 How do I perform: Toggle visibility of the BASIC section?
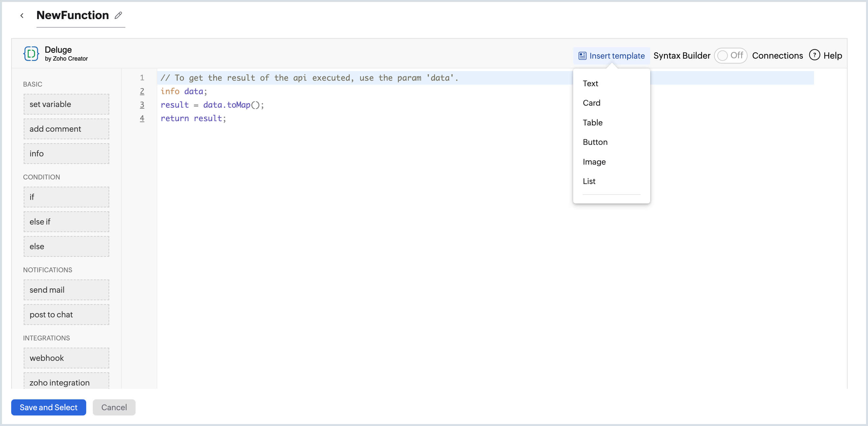pyautogui.click(x=33, y=84)
